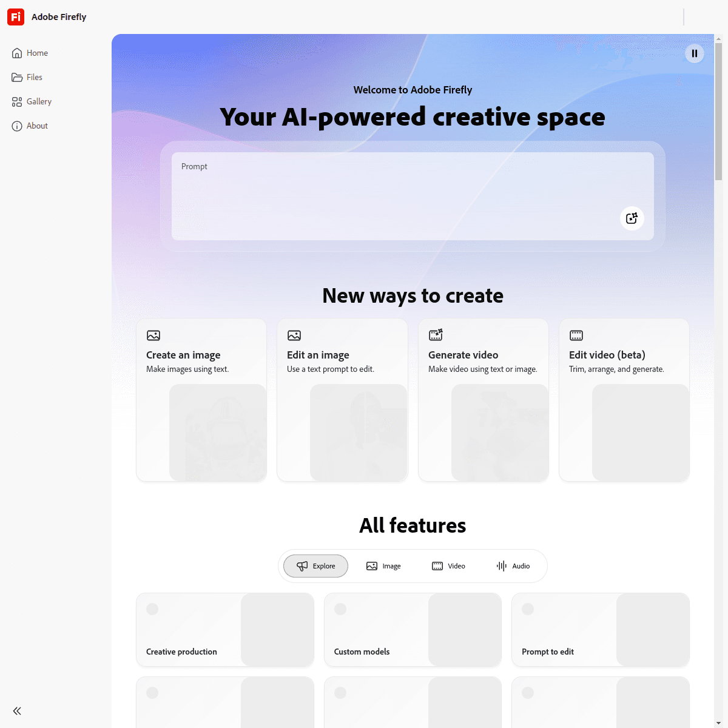The height and width of the screenshot is (728, 728).
Task: Click the Adobe Firefly logo icon
Action: click(16, 17)
